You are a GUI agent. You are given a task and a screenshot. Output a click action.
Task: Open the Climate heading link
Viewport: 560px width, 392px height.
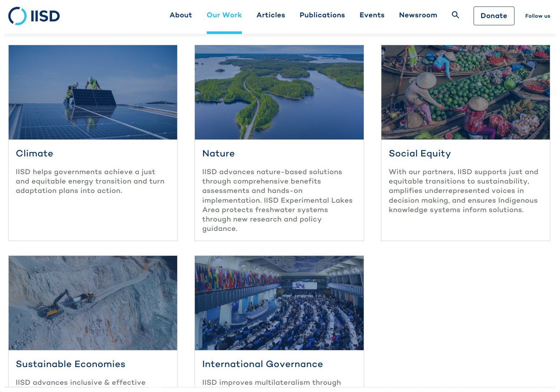34,153
